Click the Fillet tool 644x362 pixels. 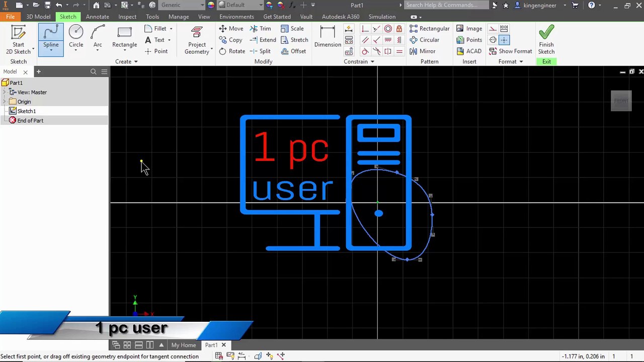coord(155,29)
